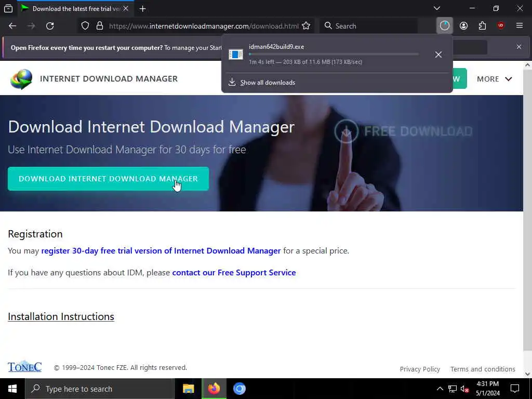Bookmark this page with the star icon
This screenshot has height=399, width=532.
306,26
